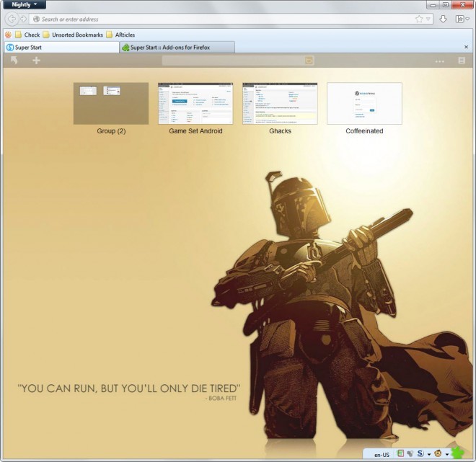
Task: Open the Downloads arrow button
Action: point(443,19)
